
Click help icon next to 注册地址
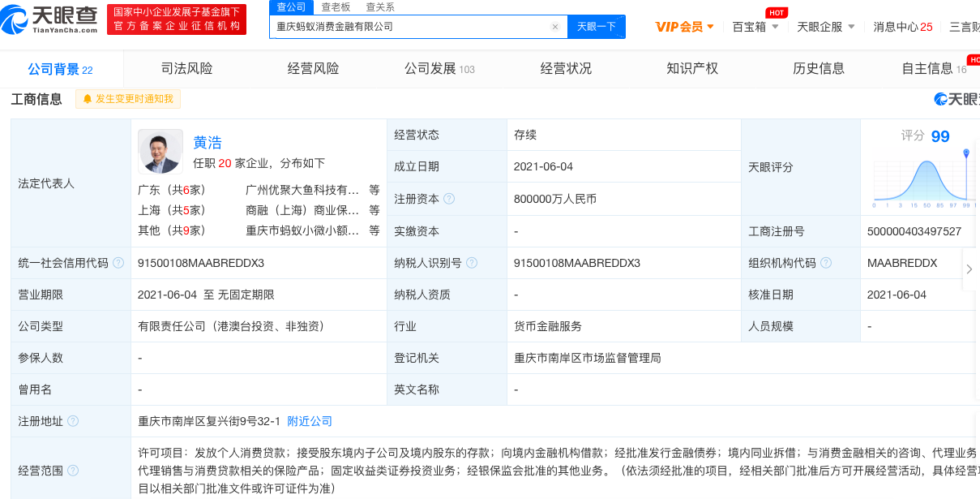click(x=73, y=421)
